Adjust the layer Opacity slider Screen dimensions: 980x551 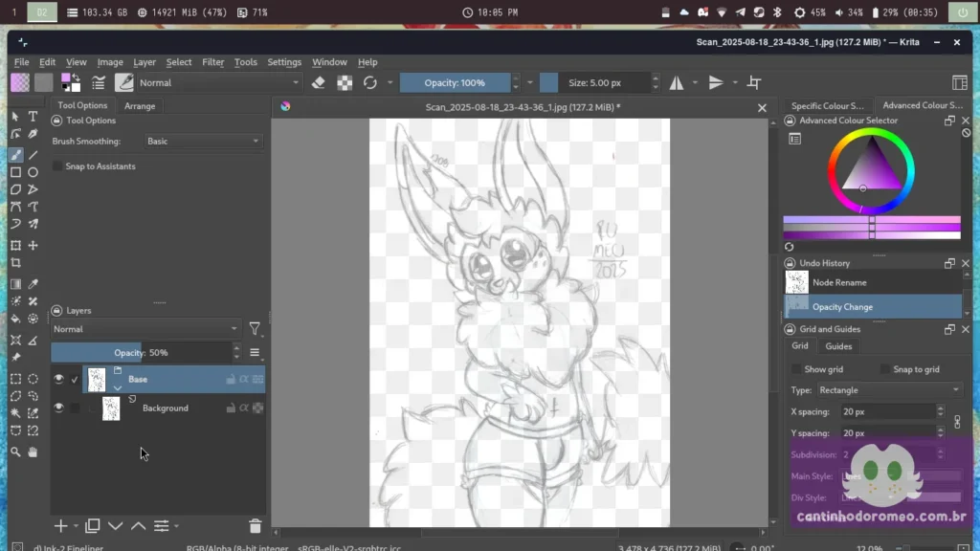141,353
